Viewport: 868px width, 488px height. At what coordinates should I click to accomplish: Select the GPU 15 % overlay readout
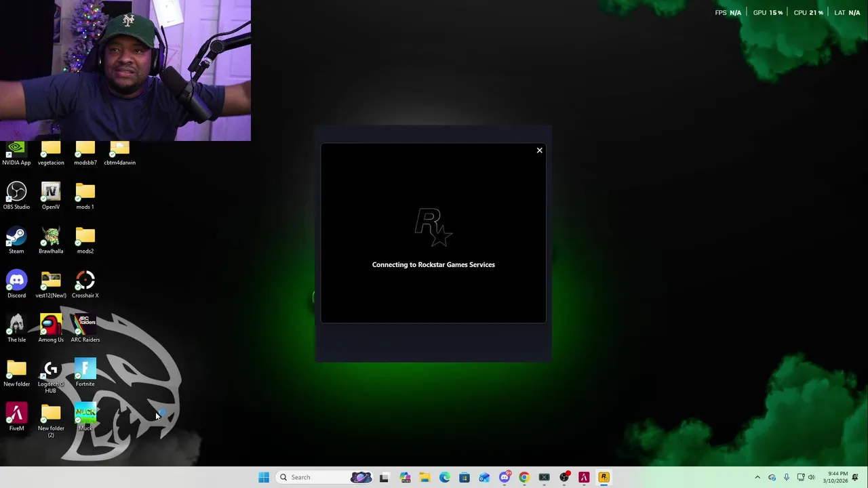point(768,13)
